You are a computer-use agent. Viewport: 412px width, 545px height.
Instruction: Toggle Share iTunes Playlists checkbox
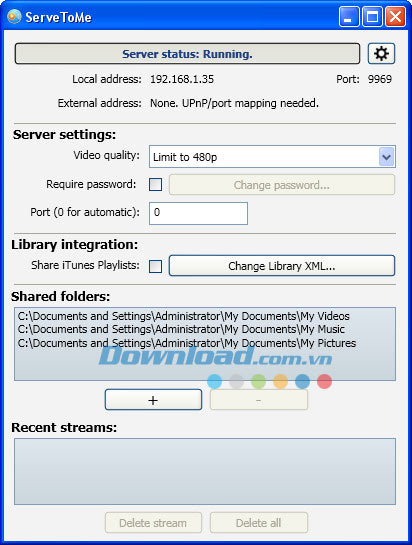[x=155, y=266]
